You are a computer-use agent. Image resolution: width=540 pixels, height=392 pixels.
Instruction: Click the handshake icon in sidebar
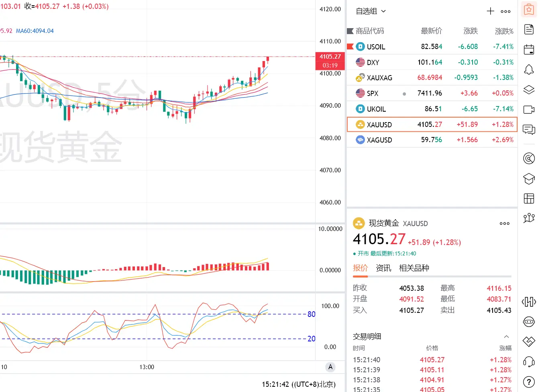coord(529,342)
